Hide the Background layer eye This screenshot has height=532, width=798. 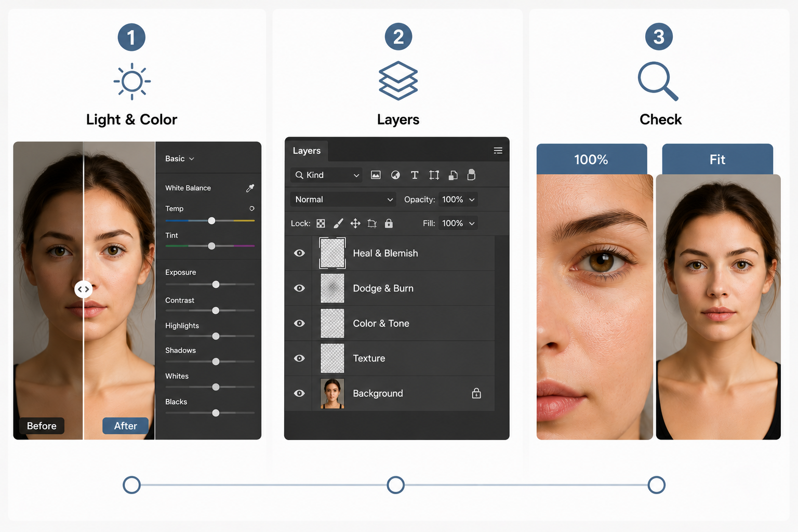pos(299,393)
